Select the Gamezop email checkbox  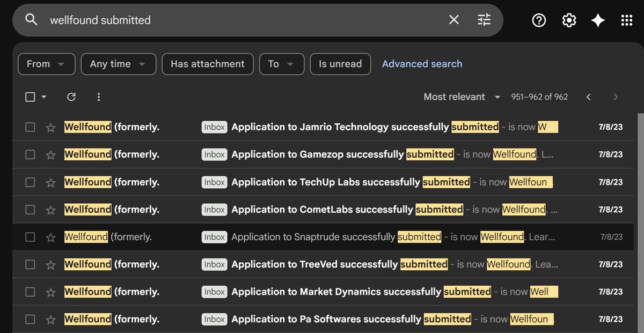(30, 154)
